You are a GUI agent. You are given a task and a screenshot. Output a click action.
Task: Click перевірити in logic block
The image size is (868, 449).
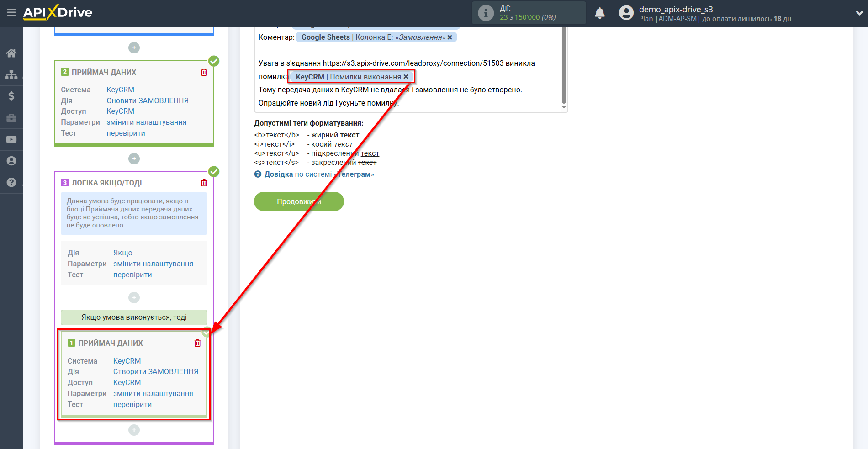pos(132,275)
